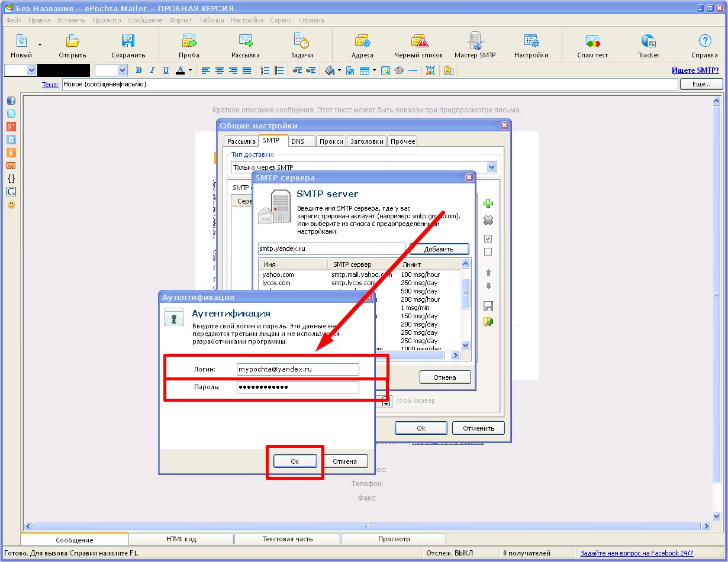Open the Сервис menu
Screen dimensions: 728x562
[281, 20]
